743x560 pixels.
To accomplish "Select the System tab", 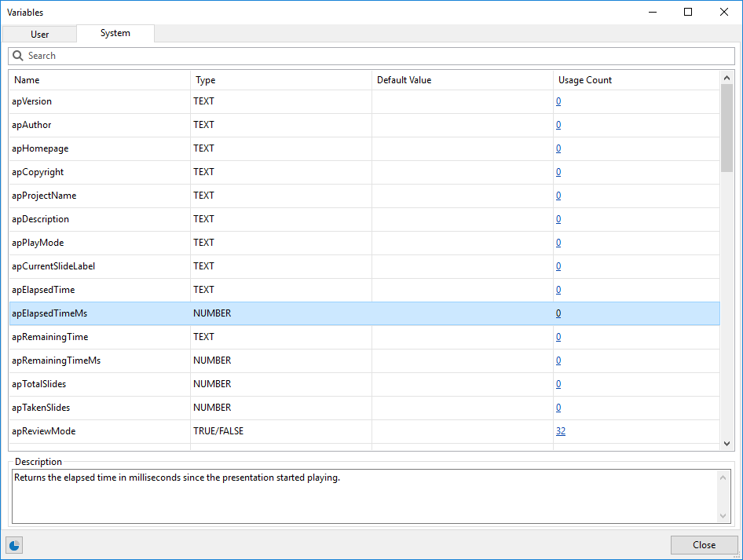I will [x=115, y=33].
